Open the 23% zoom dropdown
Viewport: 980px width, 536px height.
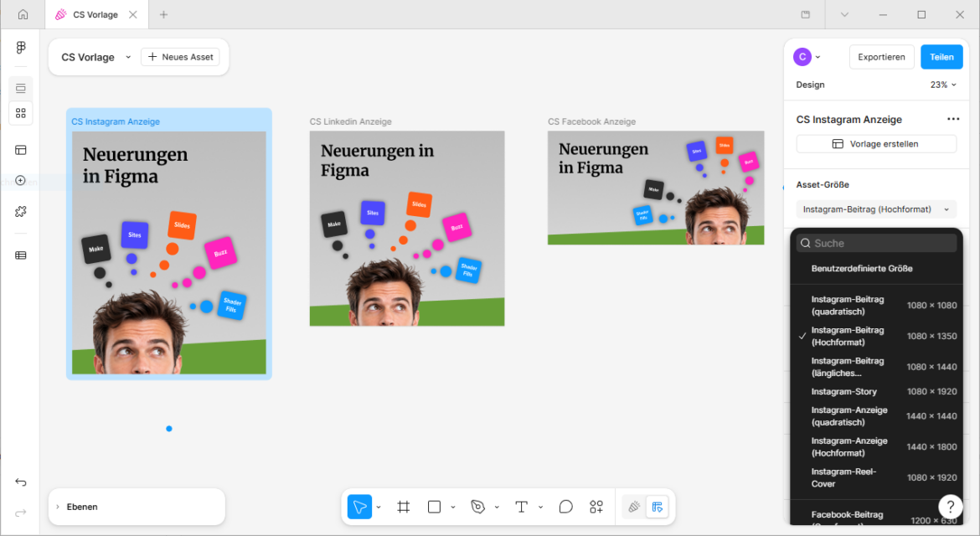[943, 85]
